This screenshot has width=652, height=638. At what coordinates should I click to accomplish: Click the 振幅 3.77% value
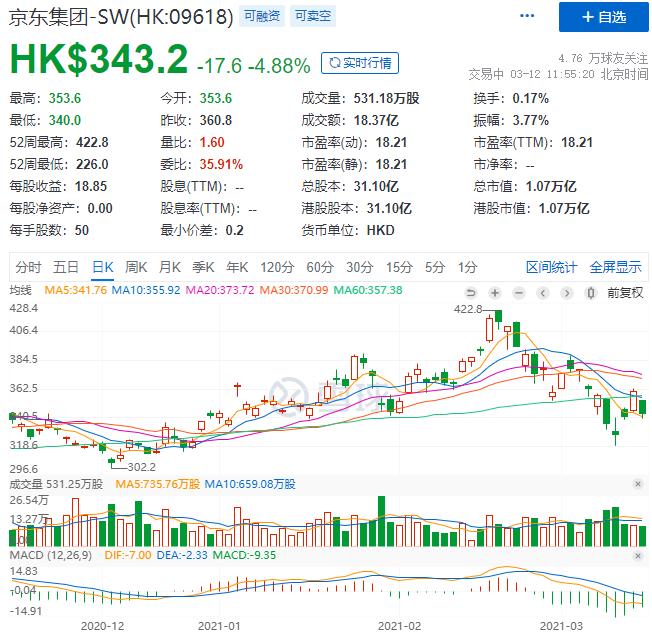(530, 120)
